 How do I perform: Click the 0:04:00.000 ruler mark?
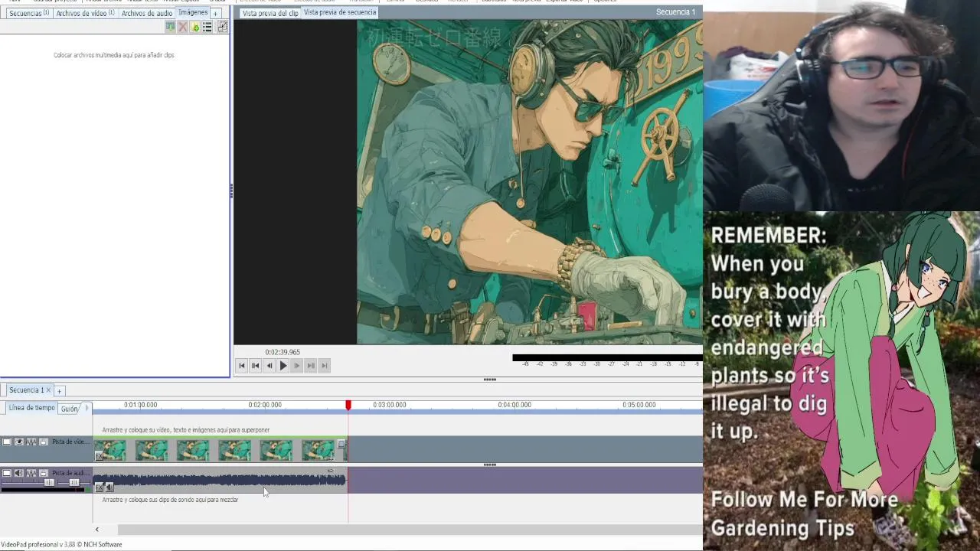(x=514, y=405)
